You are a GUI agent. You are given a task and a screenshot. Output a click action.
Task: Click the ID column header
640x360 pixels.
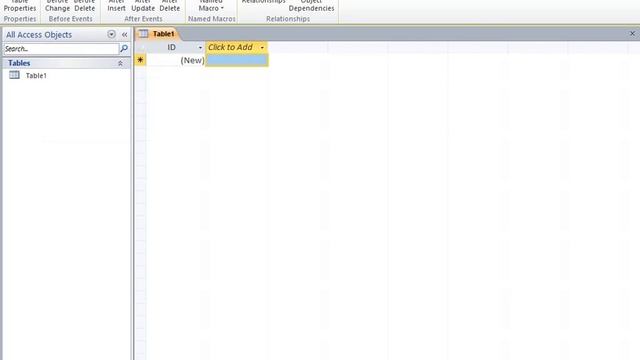tap(175, 47)
